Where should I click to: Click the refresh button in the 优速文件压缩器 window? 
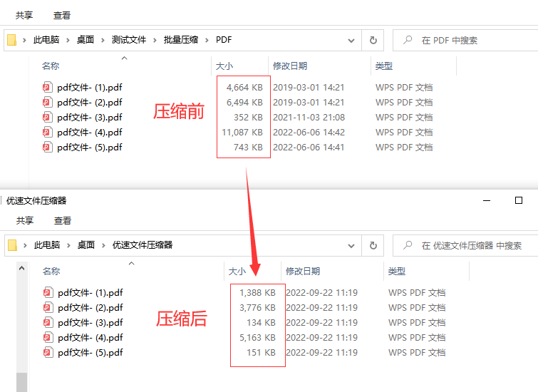click(x=373, y=245)
